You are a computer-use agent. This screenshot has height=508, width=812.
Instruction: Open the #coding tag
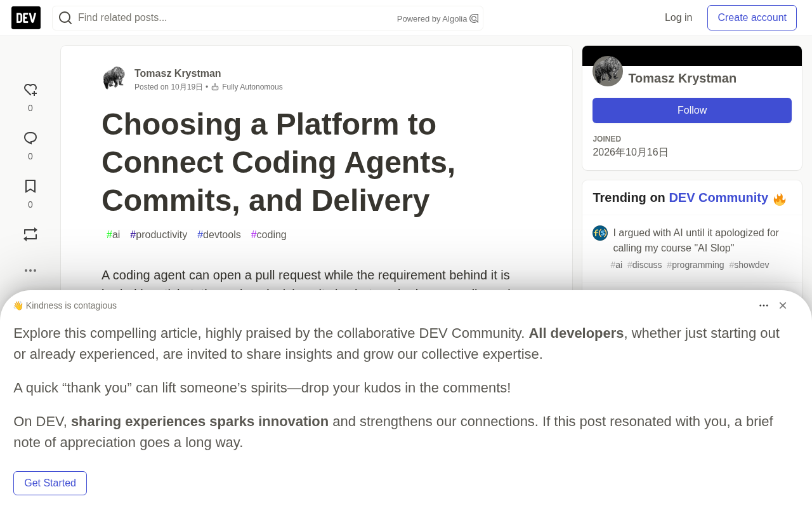pyautogui.click(x=269, y=235)
